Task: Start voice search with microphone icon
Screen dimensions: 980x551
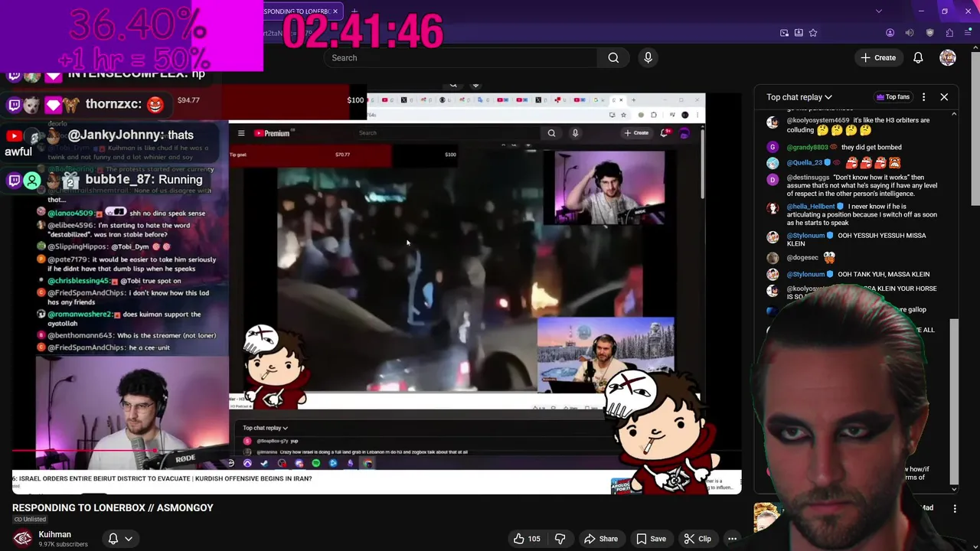Action: (648, 57)
